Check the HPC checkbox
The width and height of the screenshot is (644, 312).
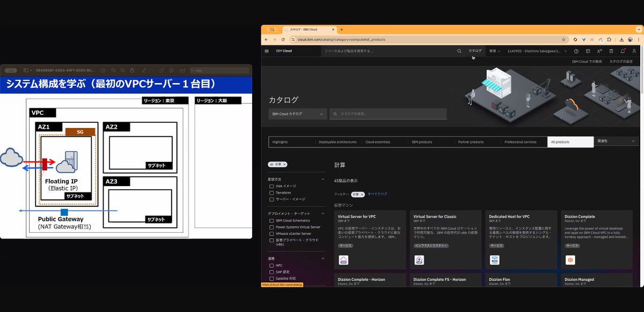(272, 265)
